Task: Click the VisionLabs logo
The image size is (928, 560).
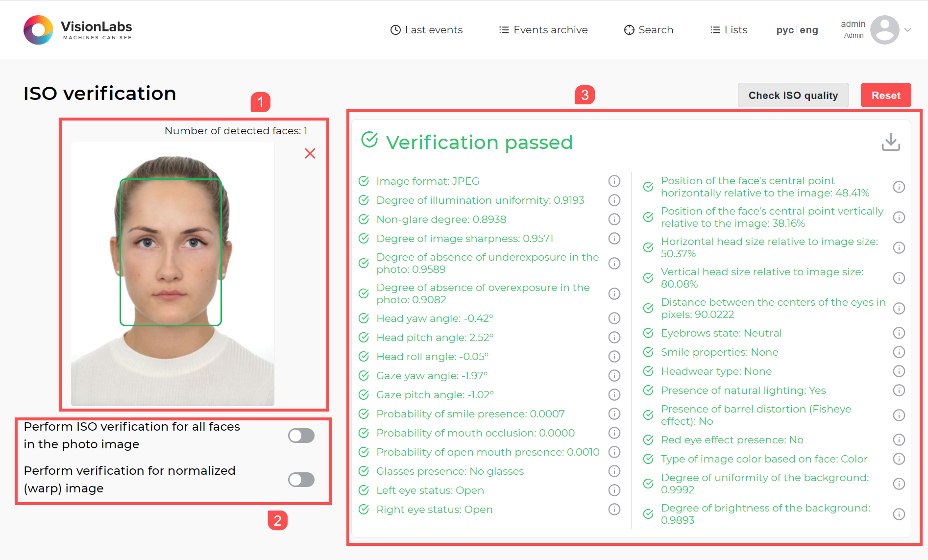Action: [x=38, y=29]
